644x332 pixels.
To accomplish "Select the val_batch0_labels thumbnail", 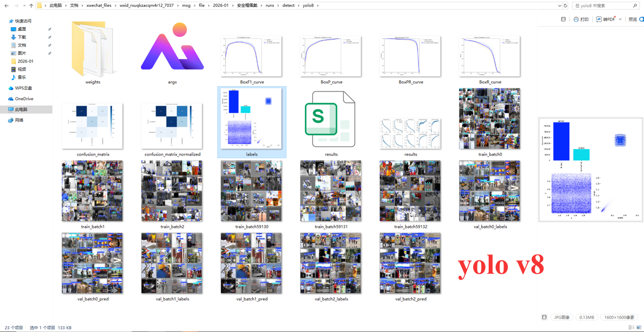I will (490, 191).
